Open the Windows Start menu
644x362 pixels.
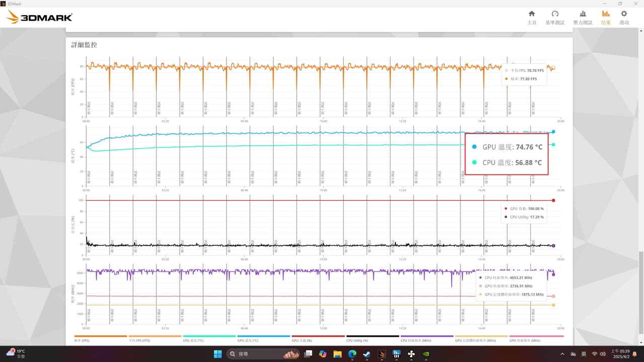217,354
